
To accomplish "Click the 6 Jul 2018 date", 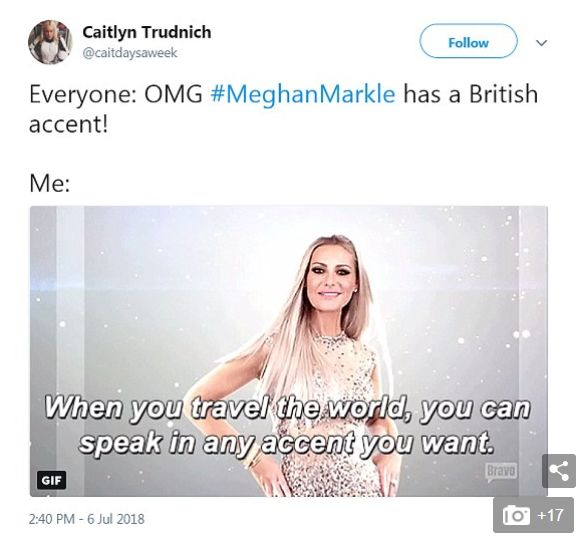I will point(116,519).
